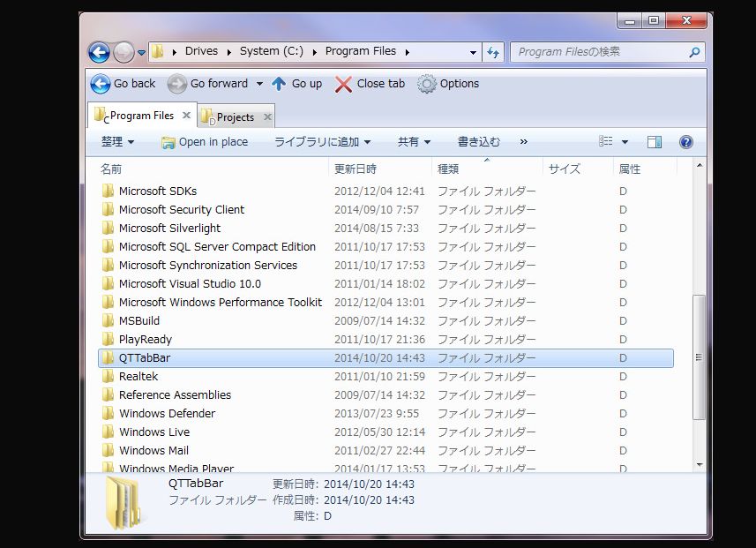The width and height of the screenshot is (756, 548).
Task: Click the navigation bar blue back arrow
Action: [x=100, y=52]
